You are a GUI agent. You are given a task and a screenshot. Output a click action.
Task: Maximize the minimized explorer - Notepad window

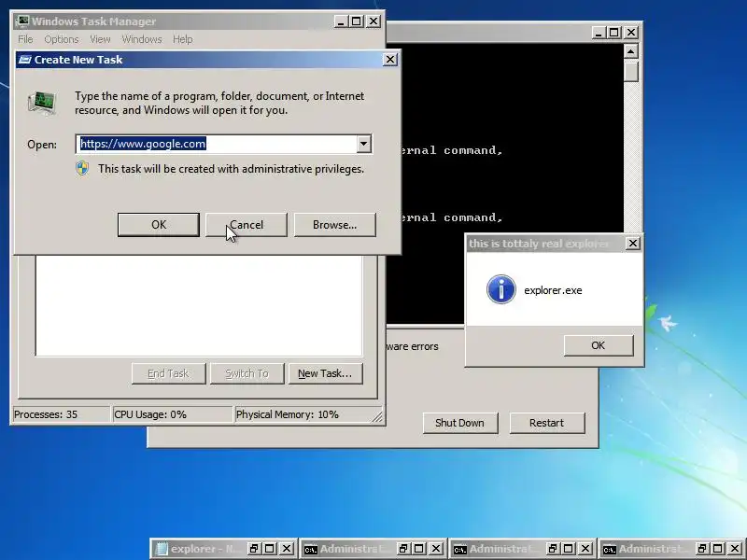click(x=270, y=549)
